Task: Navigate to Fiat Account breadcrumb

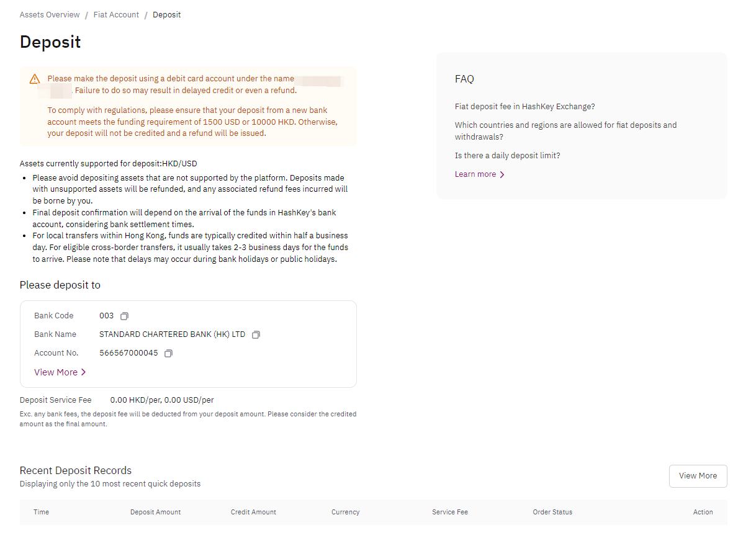Action: coord(116,14)
